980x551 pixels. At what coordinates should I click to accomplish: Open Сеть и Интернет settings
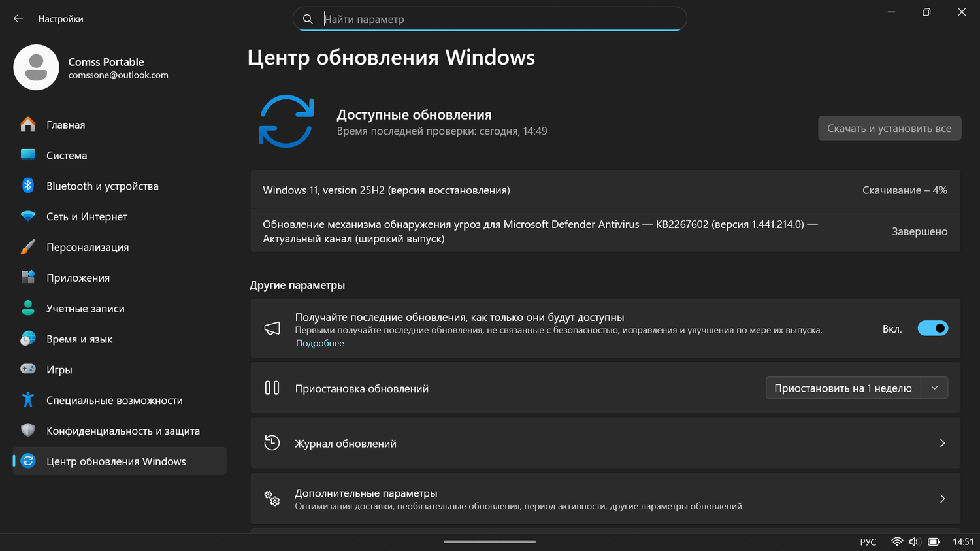coord(120,216)
